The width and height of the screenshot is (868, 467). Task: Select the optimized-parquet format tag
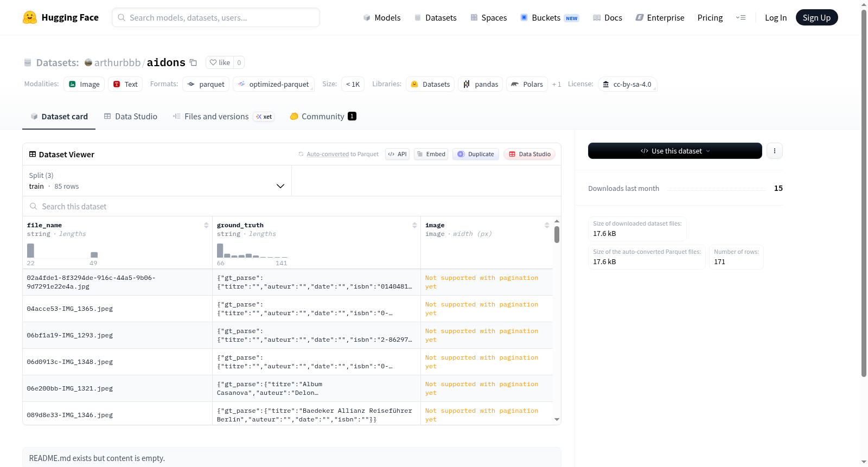tap(273, 84)
